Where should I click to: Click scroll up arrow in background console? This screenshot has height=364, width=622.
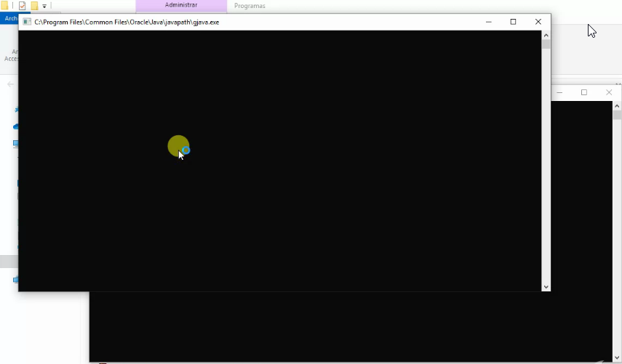coord(617,106)
